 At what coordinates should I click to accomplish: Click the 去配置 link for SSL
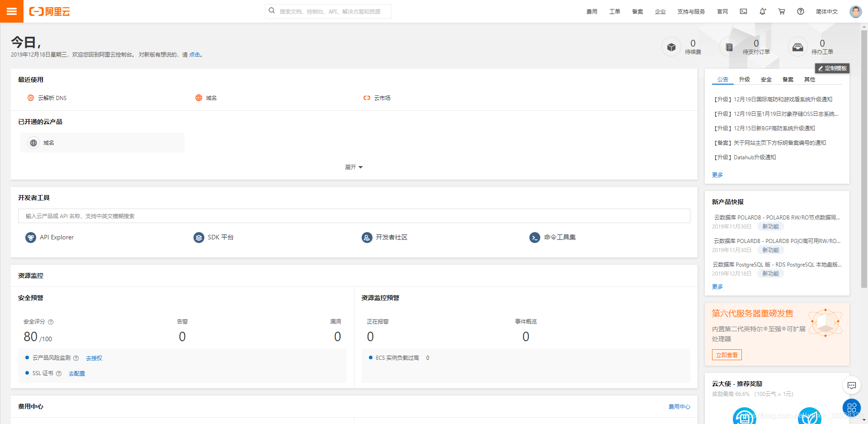click(x=77, y=374)
